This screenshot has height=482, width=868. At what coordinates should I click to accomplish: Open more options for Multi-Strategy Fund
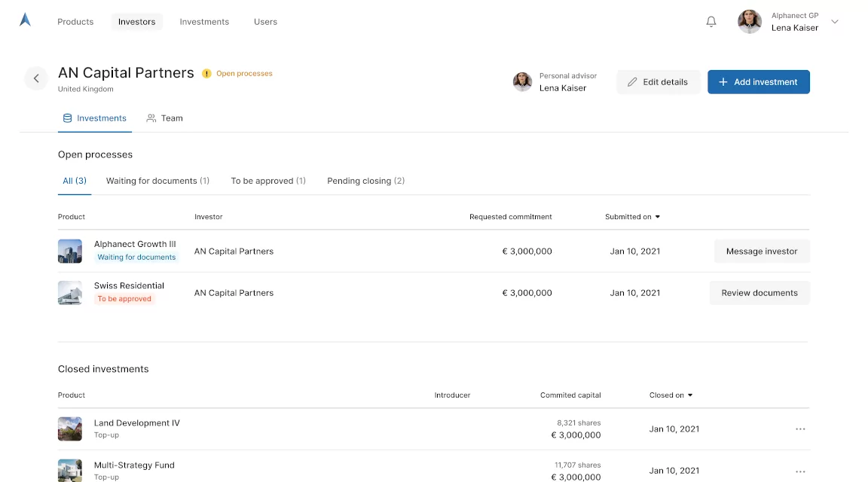coord(800,471)
